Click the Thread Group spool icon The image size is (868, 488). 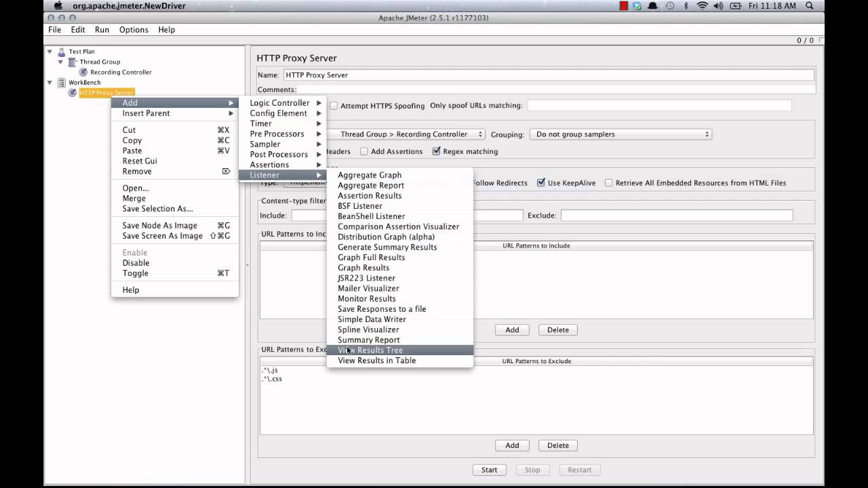pos(73,62)
